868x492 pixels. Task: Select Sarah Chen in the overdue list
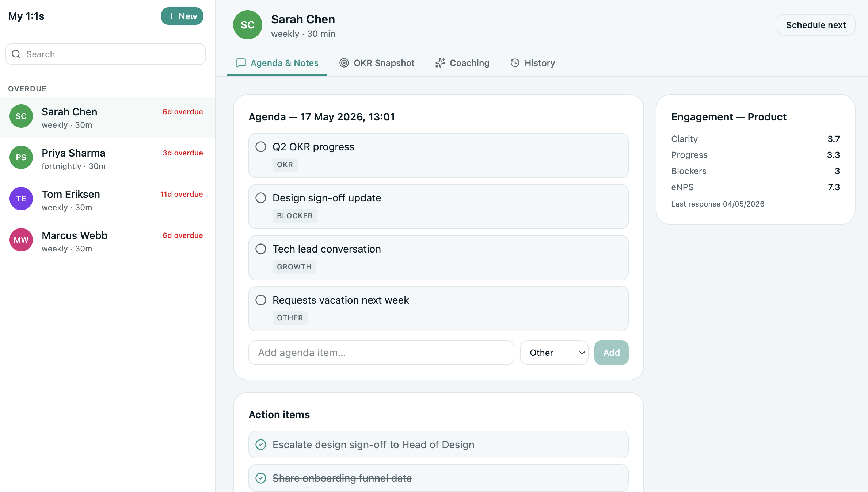(x=107, y=118)
